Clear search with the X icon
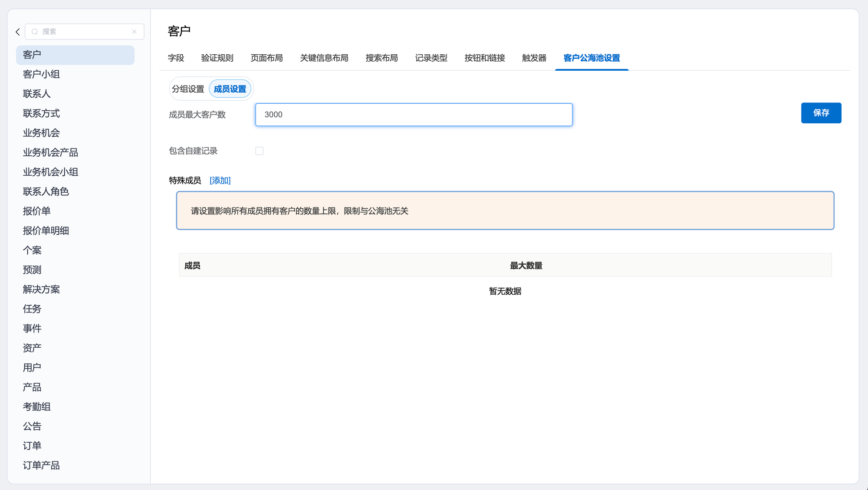 tap(134, 32)
